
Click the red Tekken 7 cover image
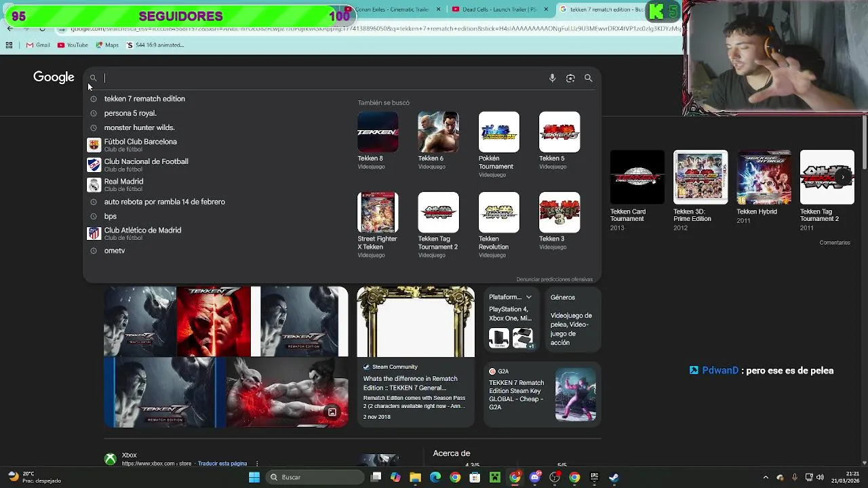(214, 321)
